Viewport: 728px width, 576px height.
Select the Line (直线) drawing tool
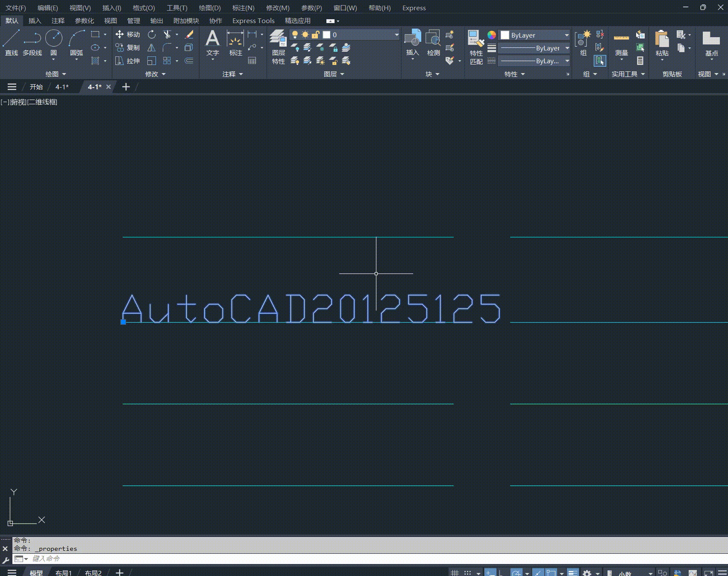coord(12,43)
